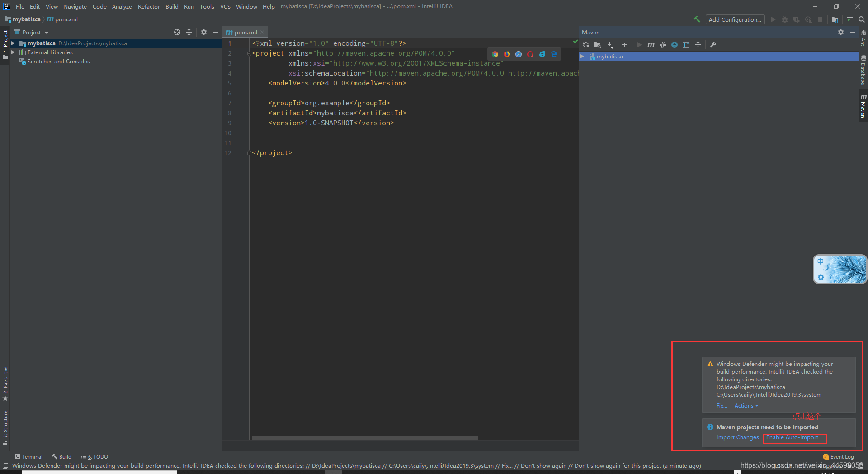Screen dimensions: 868x474
Task: Expand External Libraries tree node
Action: click(x=13, y=52)
